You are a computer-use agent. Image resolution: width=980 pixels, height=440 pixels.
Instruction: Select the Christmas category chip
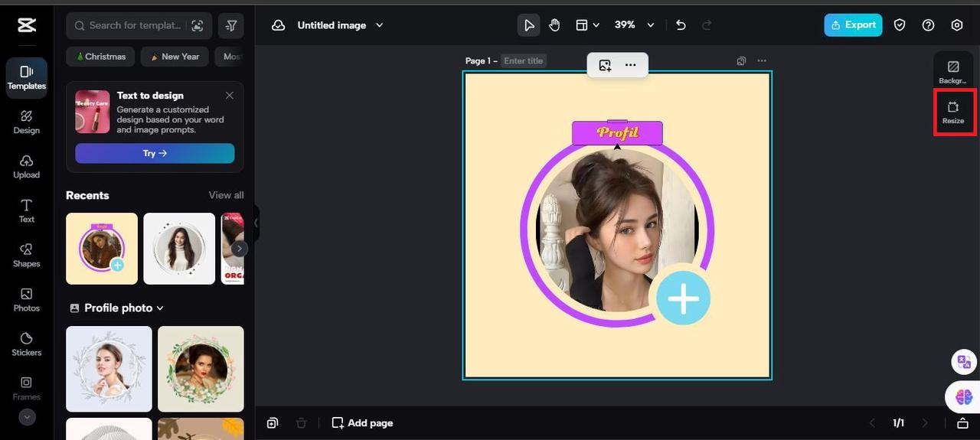(x=101, y=57)
